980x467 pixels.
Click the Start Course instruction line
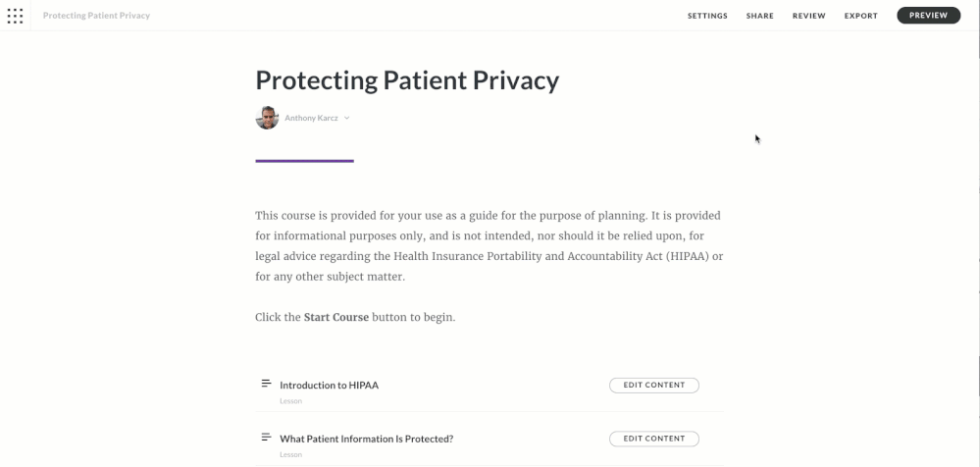click(x=355, y=318)
